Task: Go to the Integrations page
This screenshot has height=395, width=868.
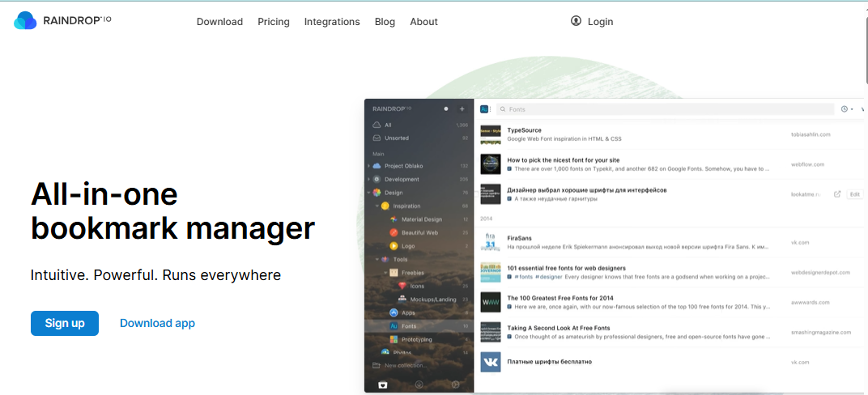Action: click(x=332, y=22)
